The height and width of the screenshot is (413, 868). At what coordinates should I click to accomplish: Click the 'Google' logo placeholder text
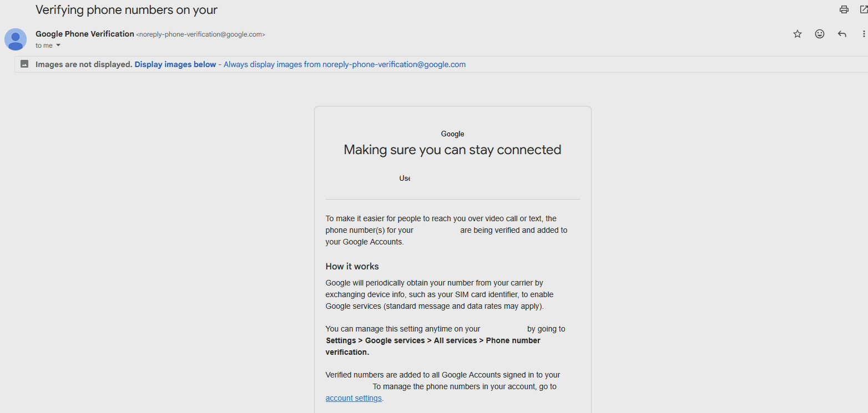tap(453, 134)
